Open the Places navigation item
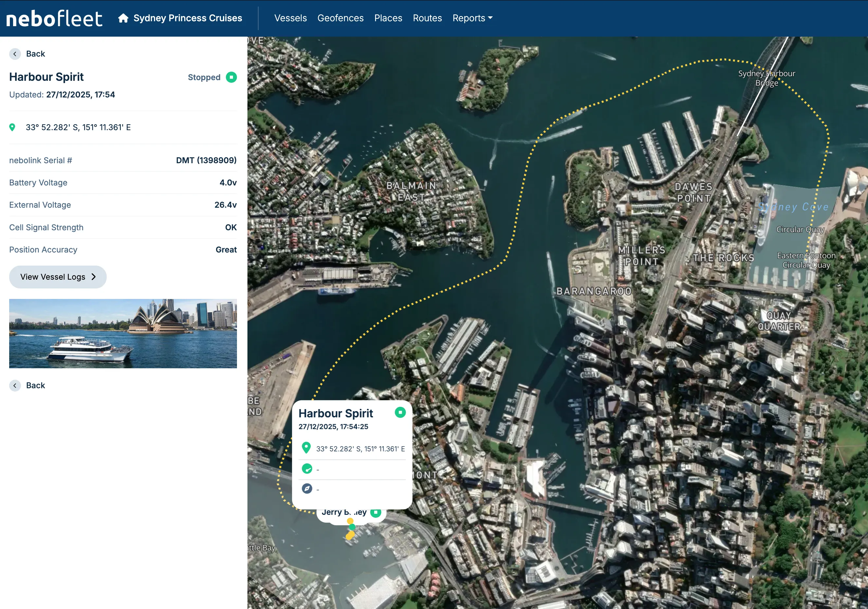The height and width of the screenshot is (609, 868). tap(388, 18)
